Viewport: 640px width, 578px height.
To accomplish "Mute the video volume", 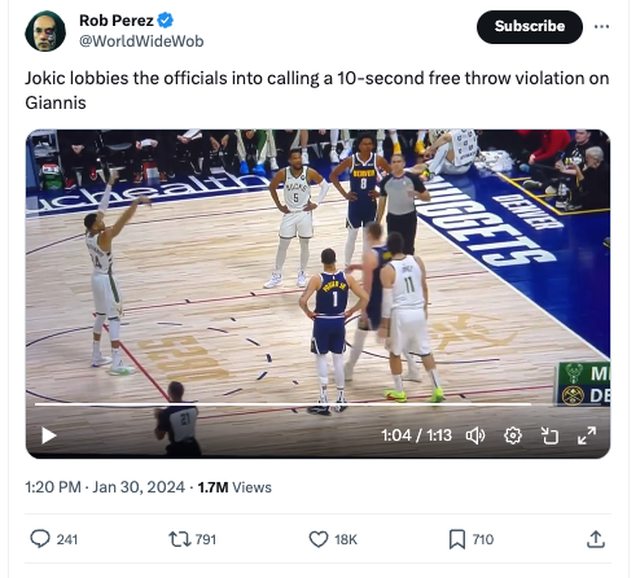I will [x=475, y=435].
